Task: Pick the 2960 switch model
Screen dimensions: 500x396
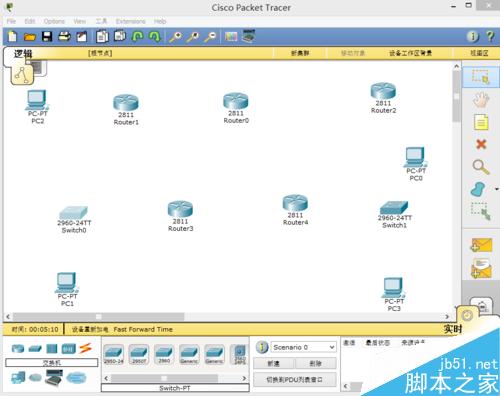Action: [x=164, y=354]
